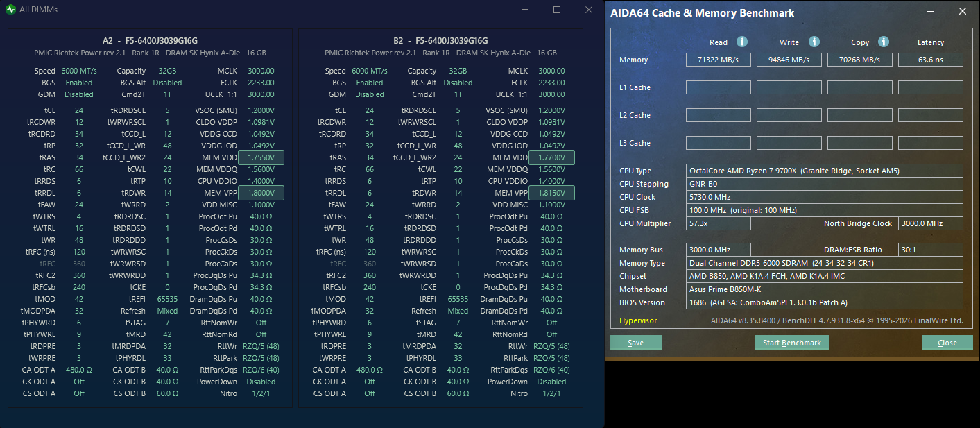Click the All DIMMs window app icon
The height and width of the screenshot is (428, 980).
click(10, 10)
